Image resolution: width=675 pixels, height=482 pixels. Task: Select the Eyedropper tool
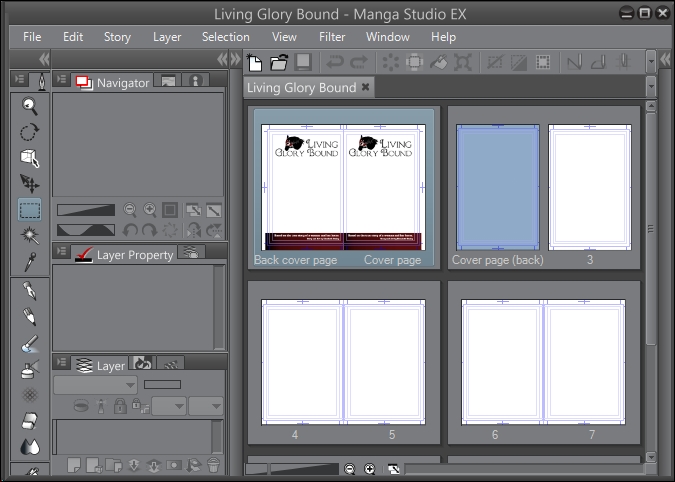click(x=29, y=261)
